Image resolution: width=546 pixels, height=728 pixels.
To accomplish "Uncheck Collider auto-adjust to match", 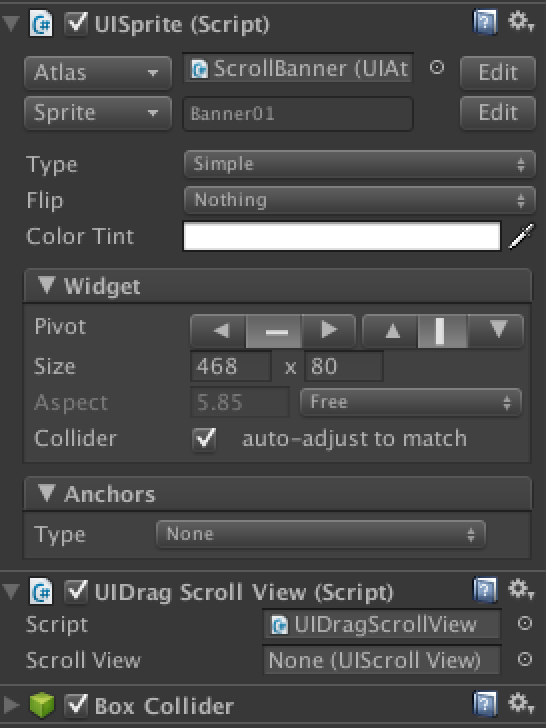I will tap(204, 438).
